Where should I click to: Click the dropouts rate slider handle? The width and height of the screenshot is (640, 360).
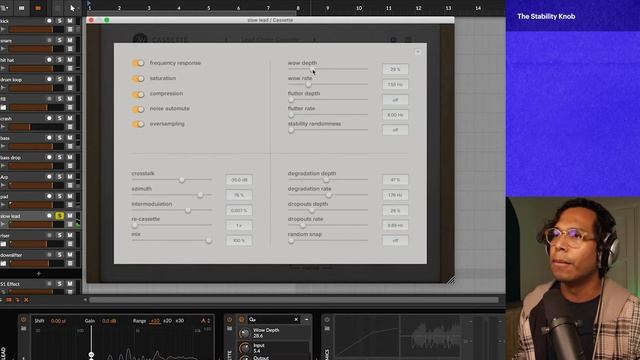click(303, 225)
